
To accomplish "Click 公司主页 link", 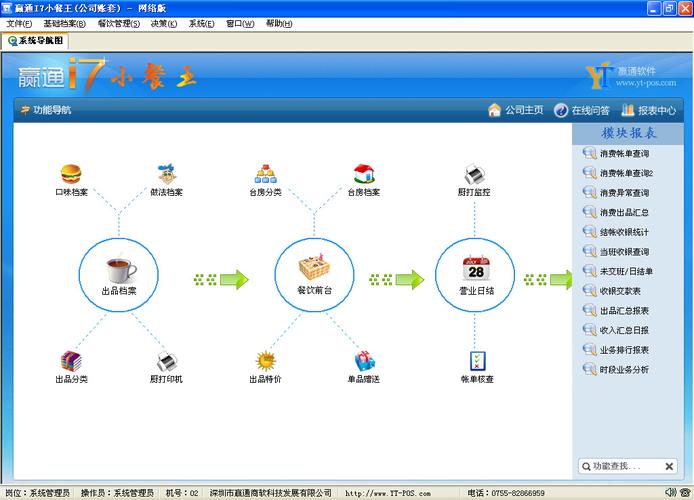I will [516, 110].
